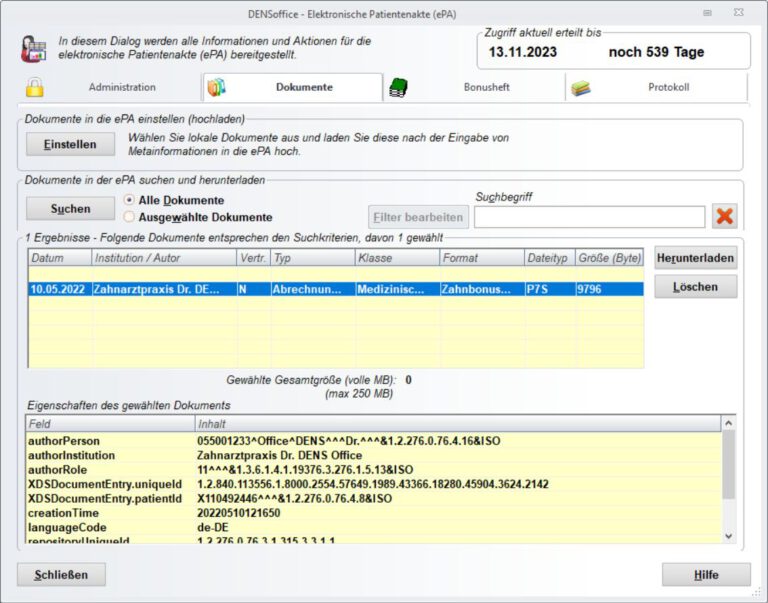Click the stacked Protokoll pages icon
This screenshot has width=768, height=603.
click(581, 88)
